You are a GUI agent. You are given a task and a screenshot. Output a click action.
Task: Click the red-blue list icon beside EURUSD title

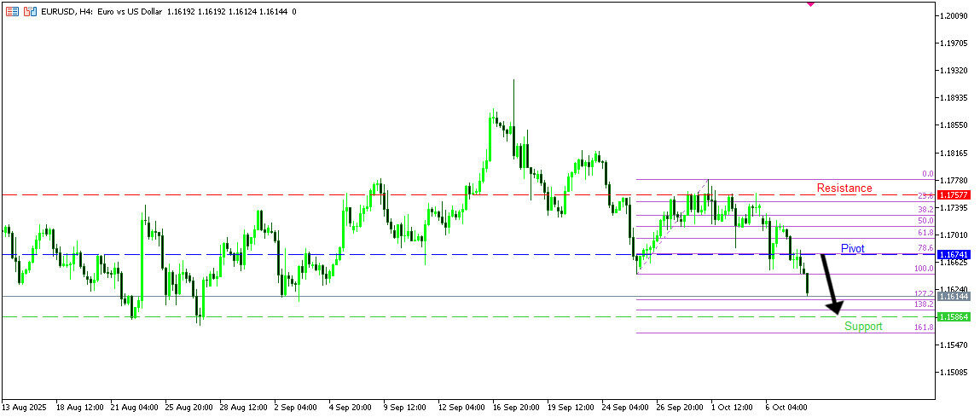point(12,12)
